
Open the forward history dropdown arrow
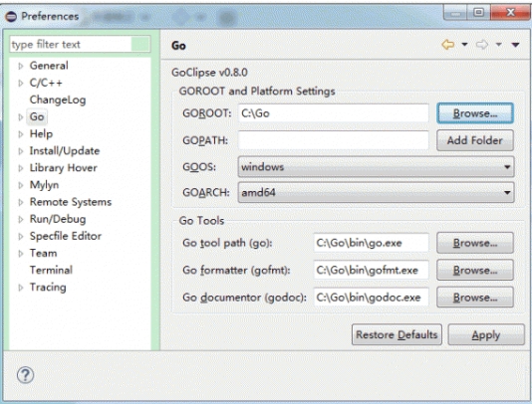pyautogui.click(x=498, y=45)
